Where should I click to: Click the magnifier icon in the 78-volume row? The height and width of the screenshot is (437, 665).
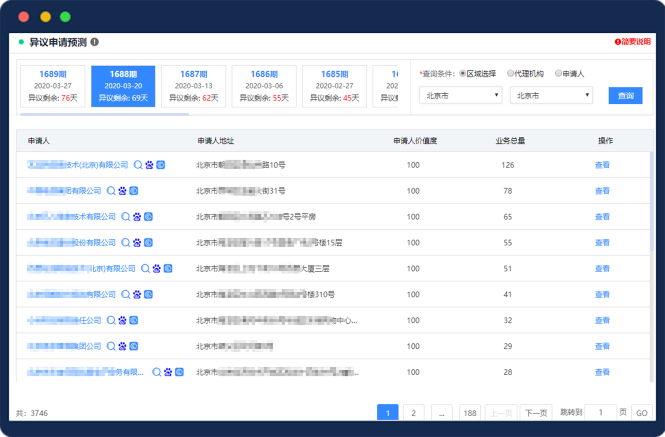[111, 191]
